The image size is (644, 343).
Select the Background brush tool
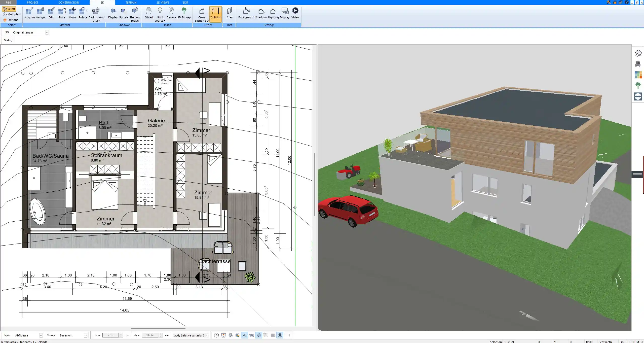coord(96,15)
